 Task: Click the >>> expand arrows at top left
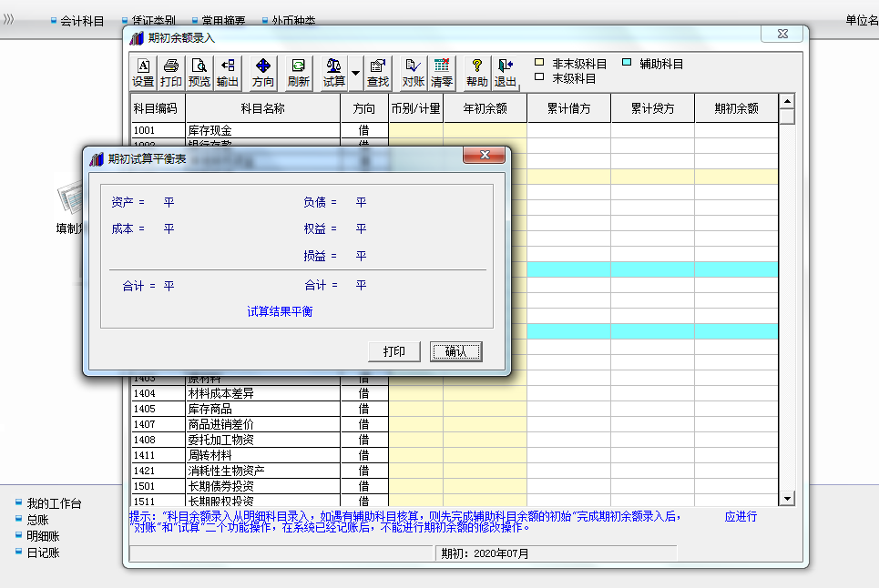click(8, 19)
